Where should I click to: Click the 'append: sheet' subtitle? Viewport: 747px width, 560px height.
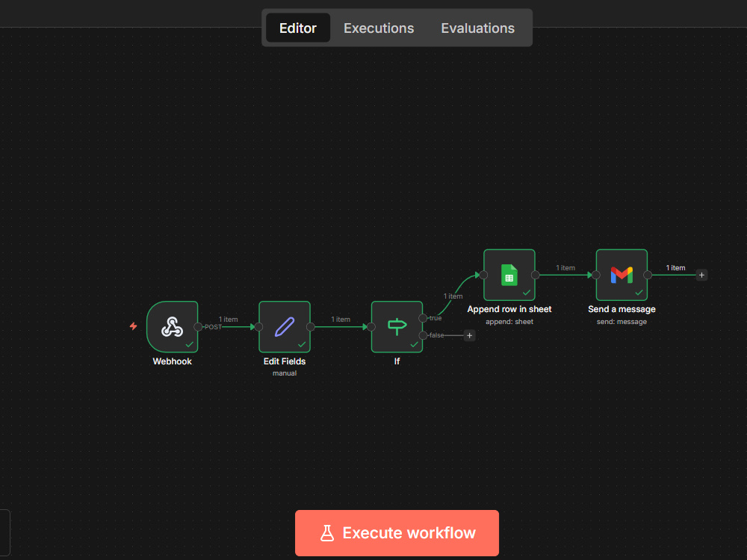click(x=509, y=322)
